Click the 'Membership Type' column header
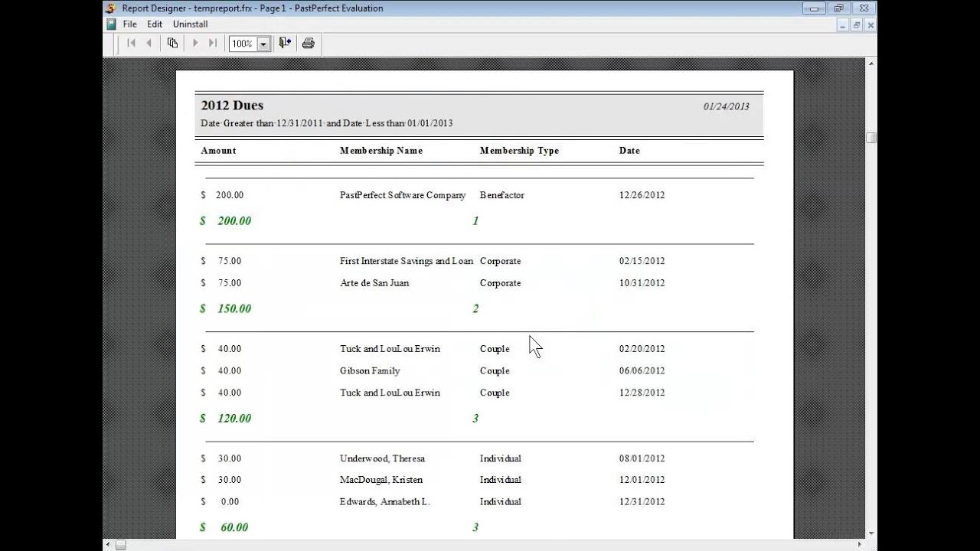 click(x=519, y=151)
